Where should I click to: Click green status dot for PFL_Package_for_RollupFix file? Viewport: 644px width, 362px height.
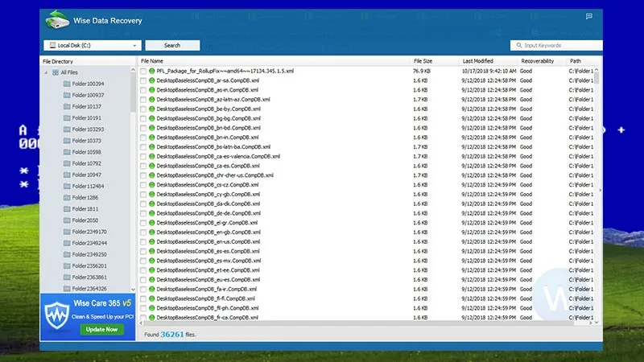click(152, 71)
